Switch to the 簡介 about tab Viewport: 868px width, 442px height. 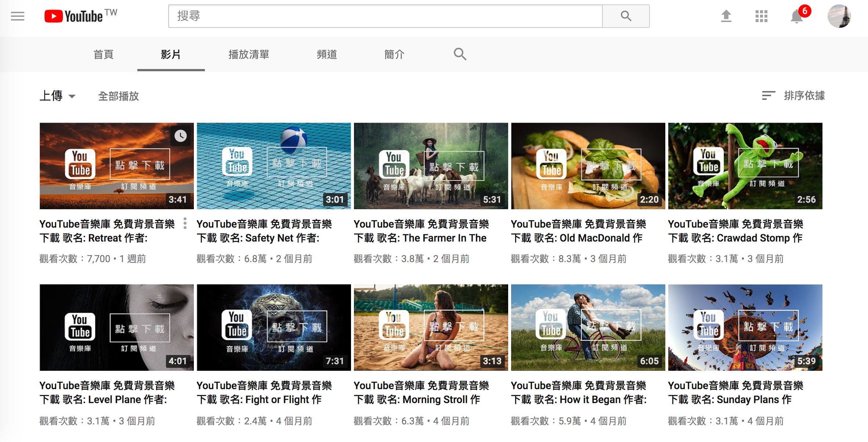click(394, 54)
